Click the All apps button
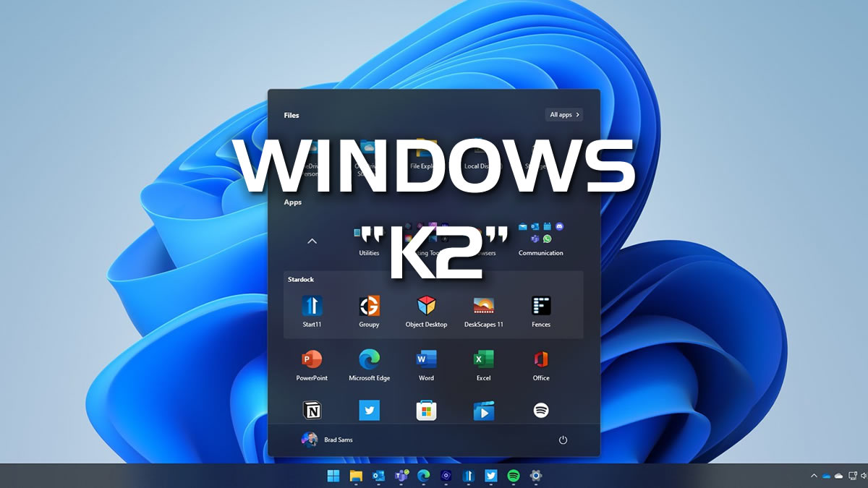 (x=563, y=114)
